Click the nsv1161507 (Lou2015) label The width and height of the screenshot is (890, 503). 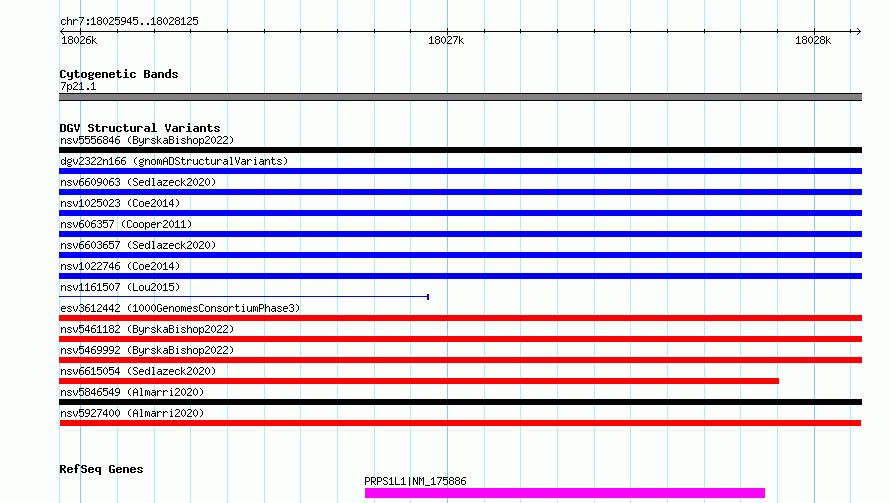coord(120,287)
